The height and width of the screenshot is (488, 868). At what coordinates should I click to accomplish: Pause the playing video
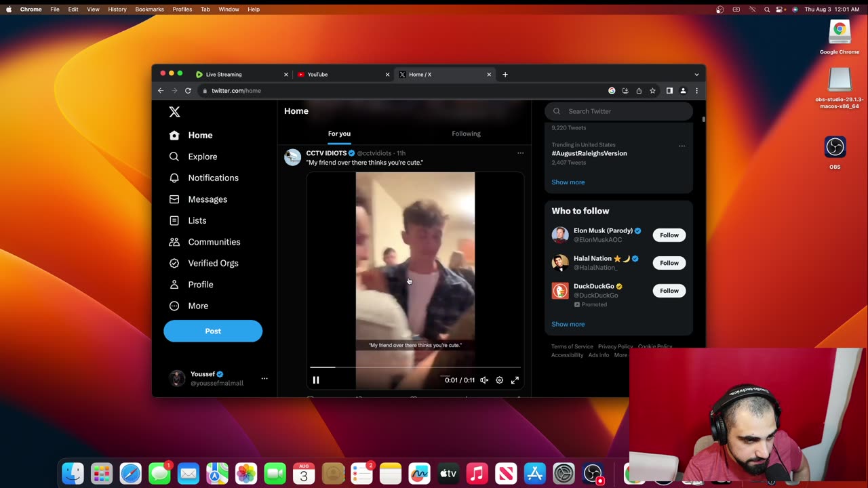tap(316, 380)
